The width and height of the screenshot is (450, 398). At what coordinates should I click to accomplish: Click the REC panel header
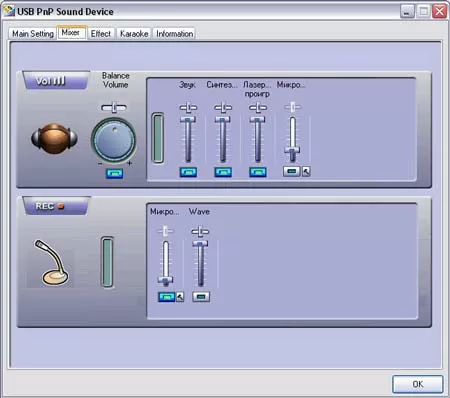point(56,206)
